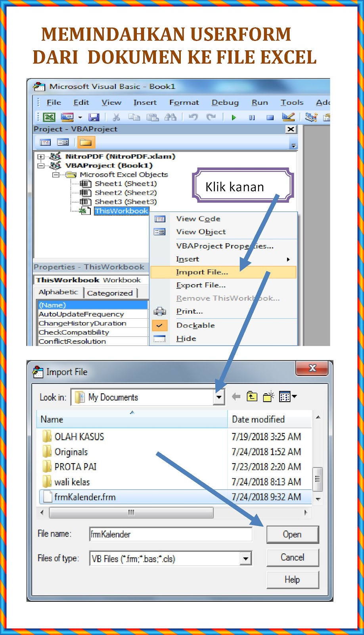Choose Import File... from context menu
The height and width of the screenshot is (635, 364).
click(224, 272)
